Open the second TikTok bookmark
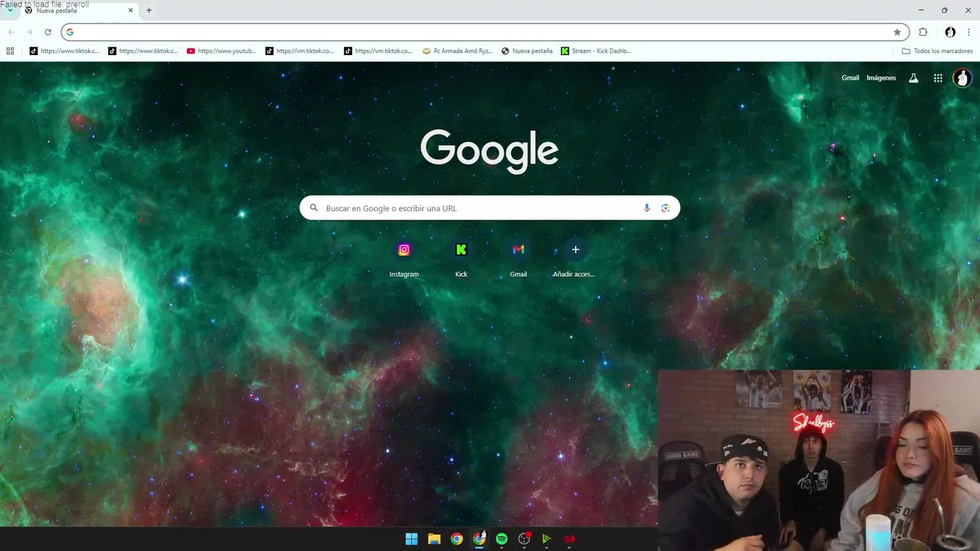Image resolution: width=980 pixels, height=551 pixels. (143, 51)
